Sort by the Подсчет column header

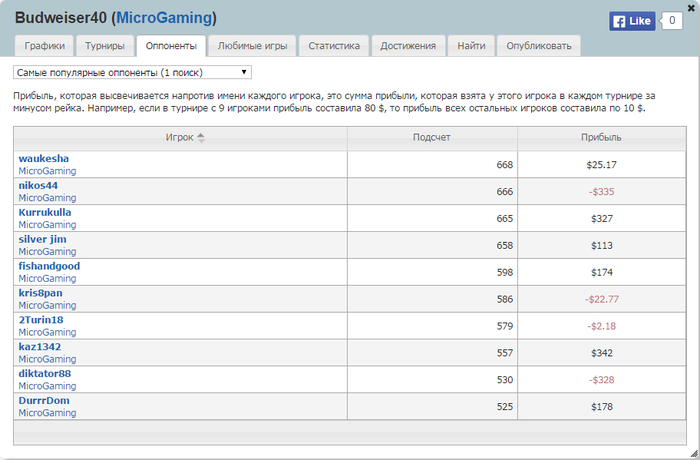[432, 138]
